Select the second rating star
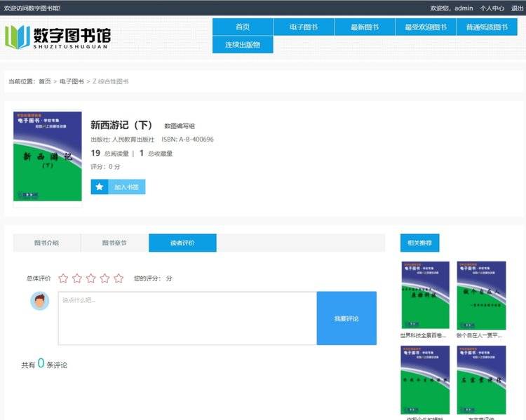Screen dimensions: 526x420 (x=77, y=278)
